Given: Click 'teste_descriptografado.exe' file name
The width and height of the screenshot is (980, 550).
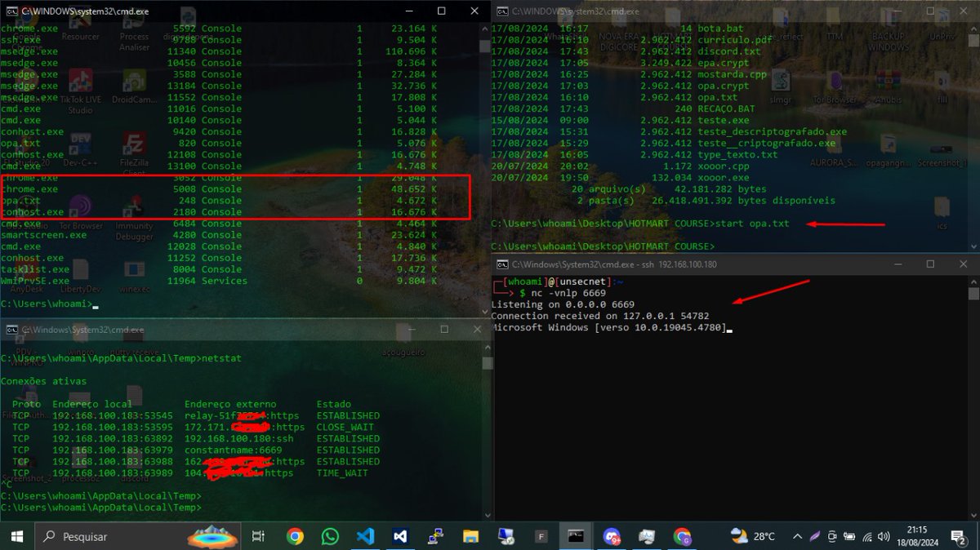Looking at the screenshot, I should 773,131.
